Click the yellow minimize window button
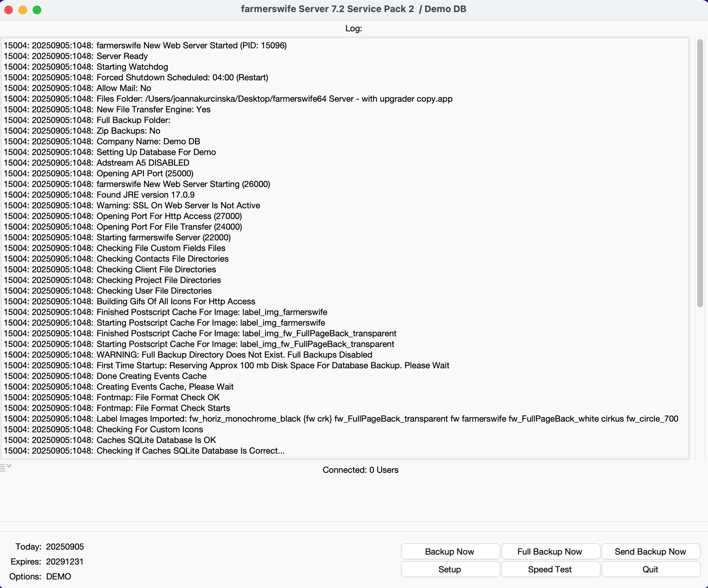This screenshot has height=588, width=708. tap(23, 10)
